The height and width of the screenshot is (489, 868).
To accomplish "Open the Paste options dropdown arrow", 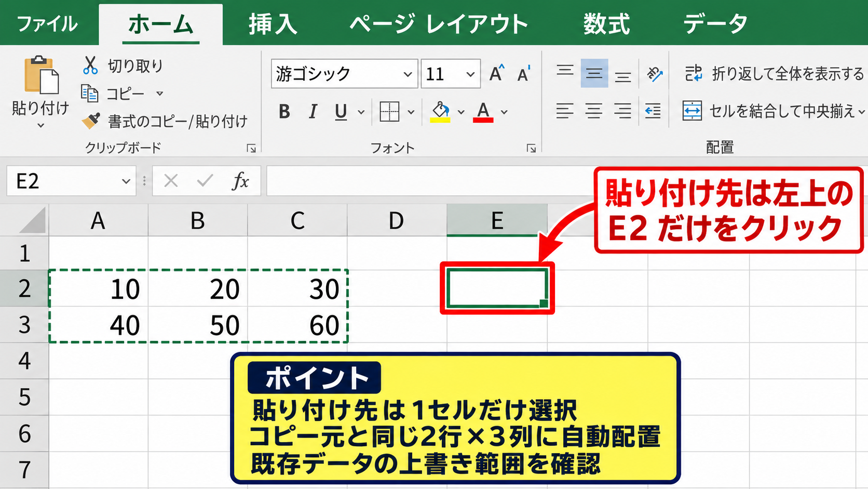I will (40, 125).
